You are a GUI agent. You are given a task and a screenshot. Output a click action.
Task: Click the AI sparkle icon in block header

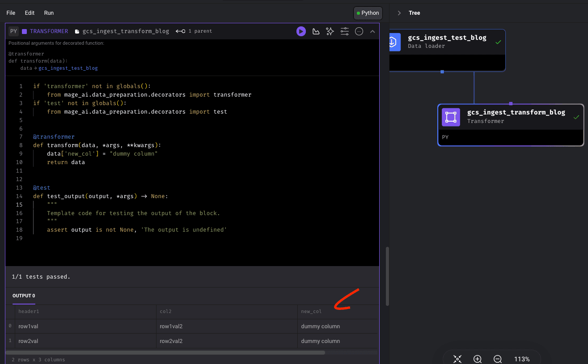click(x=330, y=31)
